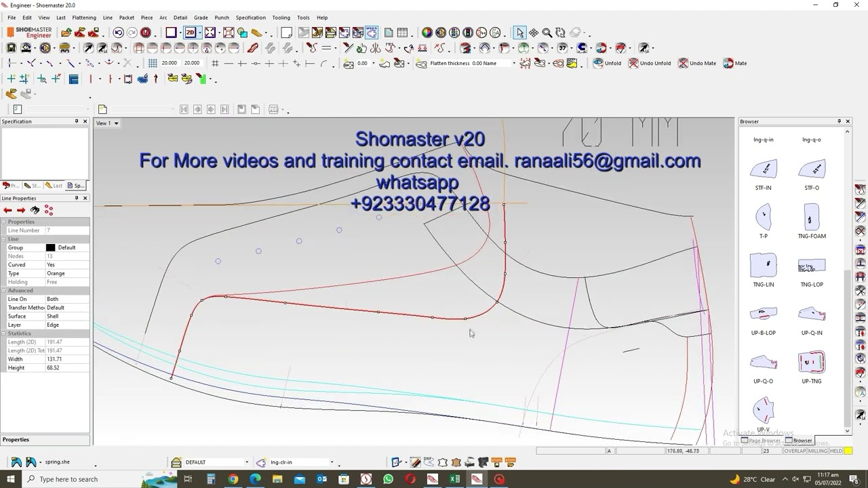Select the magnifier zoom tool
The width and height of the screenshot is (868, 488).
(547, 33)
